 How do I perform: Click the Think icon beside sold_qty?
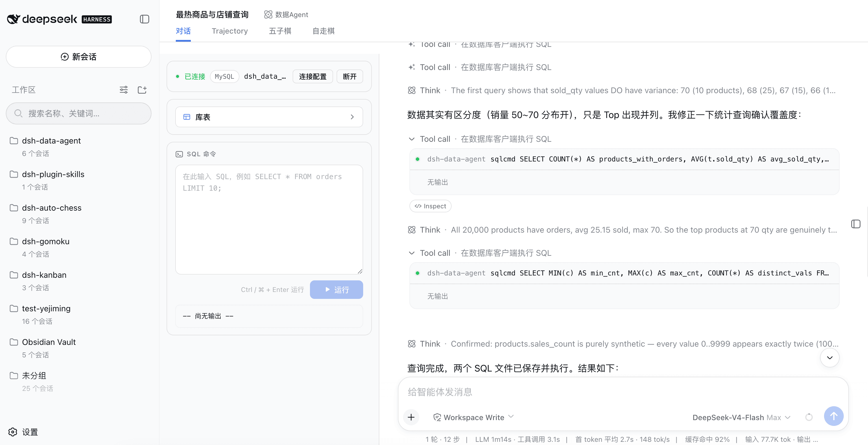[x=411, y=90]
